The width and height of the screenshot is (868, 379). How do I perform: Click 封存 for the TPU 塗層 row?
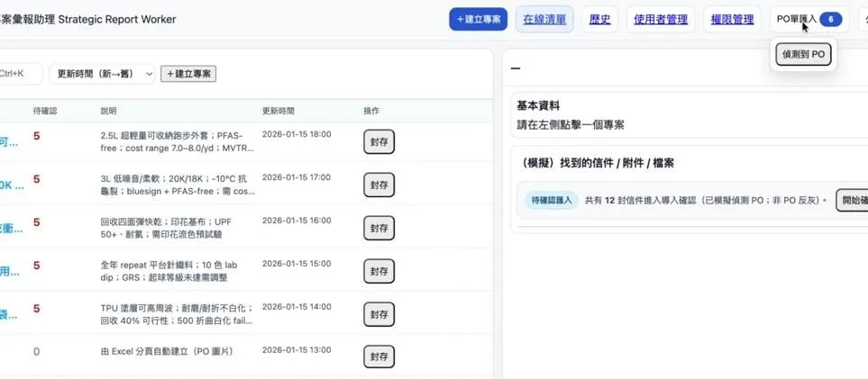pos(379,314)
